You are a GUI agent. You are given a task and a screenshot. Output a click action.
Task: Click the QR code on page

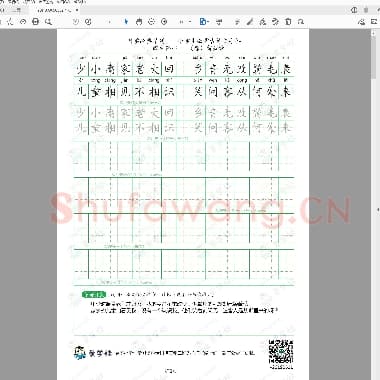pos(281,352)
